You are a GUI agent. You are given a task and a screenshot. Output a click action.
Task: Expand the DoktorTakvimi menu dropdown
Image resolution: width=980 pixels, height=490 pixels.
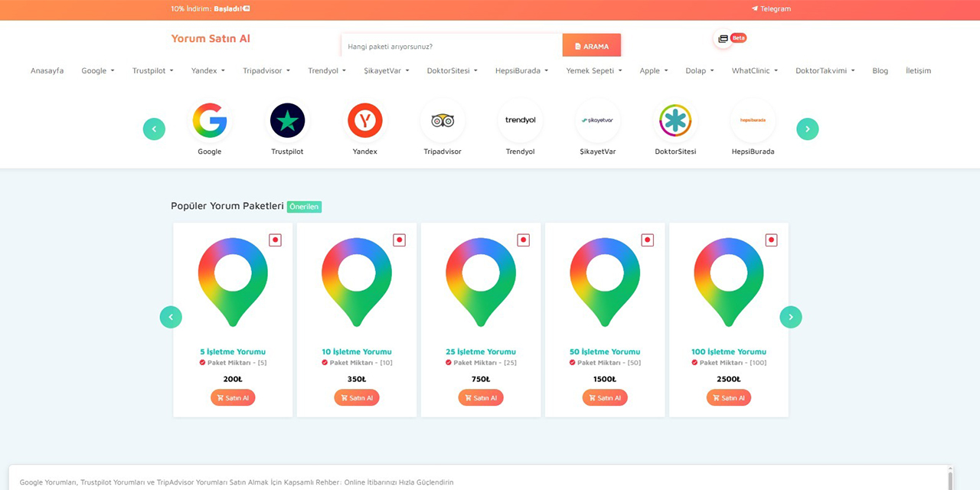[x=825, y=70]
